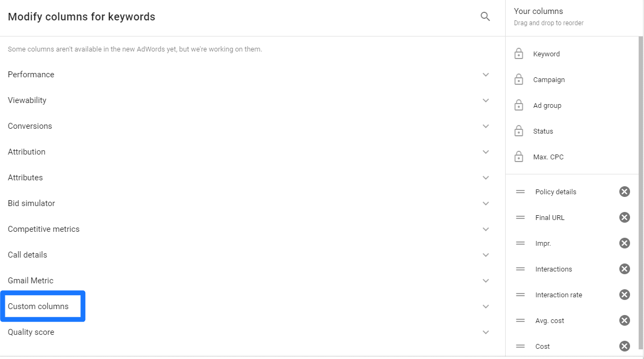Click the lock icon next to Max. CPC
Image resolution: width=644 pixels, height=359 pixels.
[x=519, y=157]
